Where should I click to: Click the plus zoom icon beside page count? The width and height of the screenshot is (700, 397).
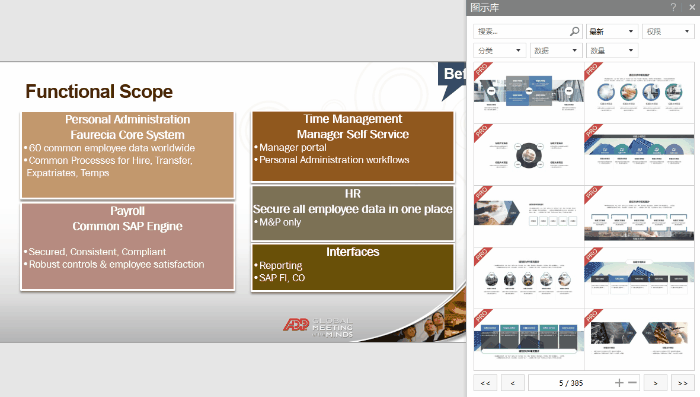click(619, 383)
